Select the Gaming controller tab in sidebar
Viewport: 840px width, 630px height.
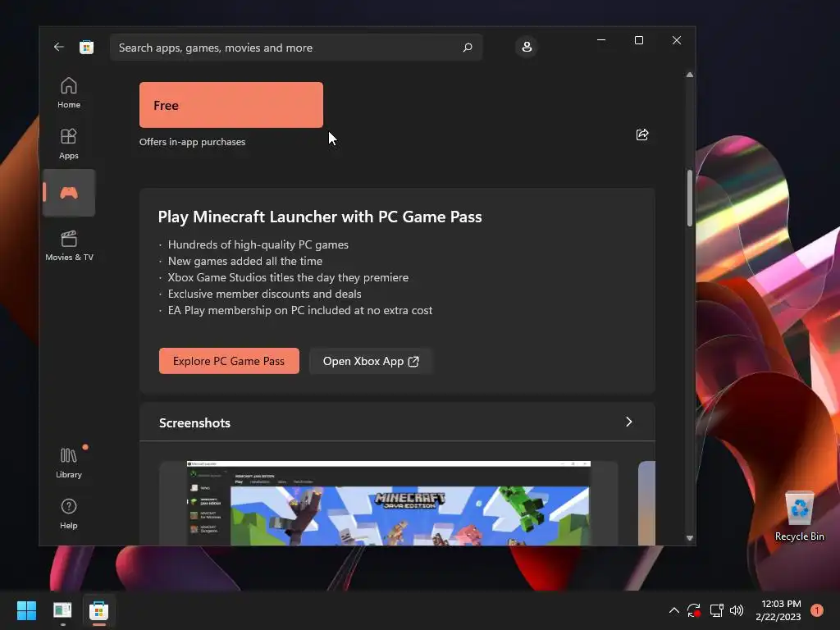click(x=69, y=193)
